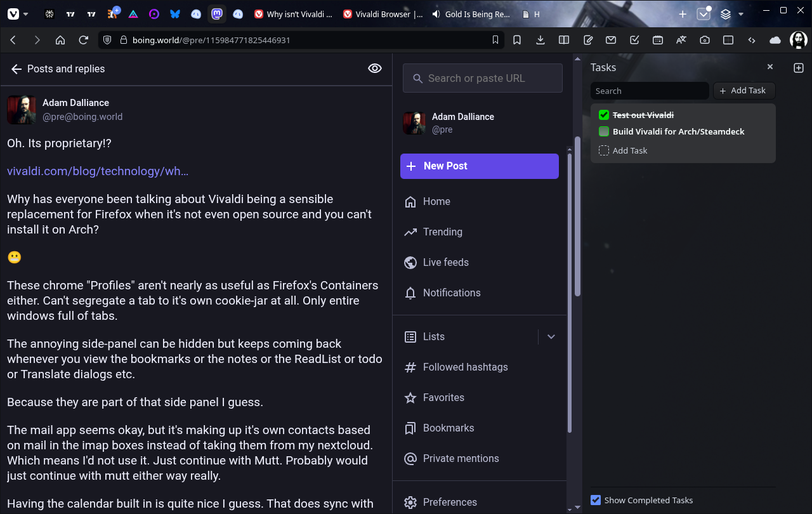
Task: Toggle the eye visibility icon on post header
Action: click(x=375, y=69)
